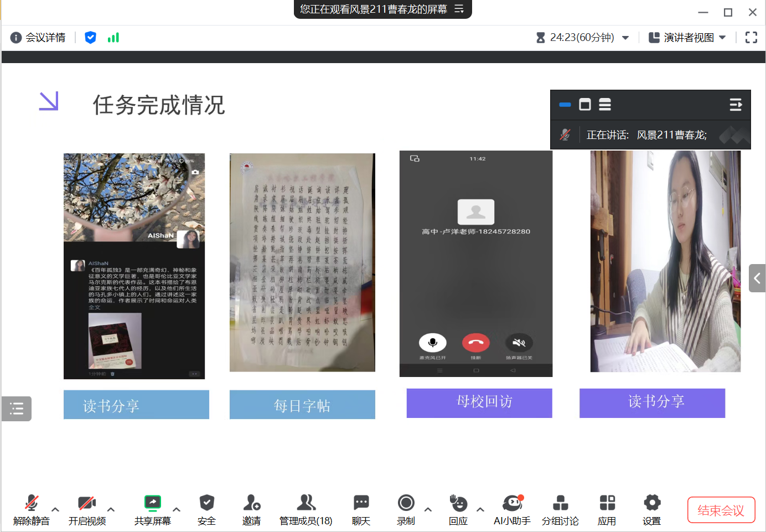Open 管理成员(18) members panel
Viewport: 766px width, 532px height.
coord(306,509)
